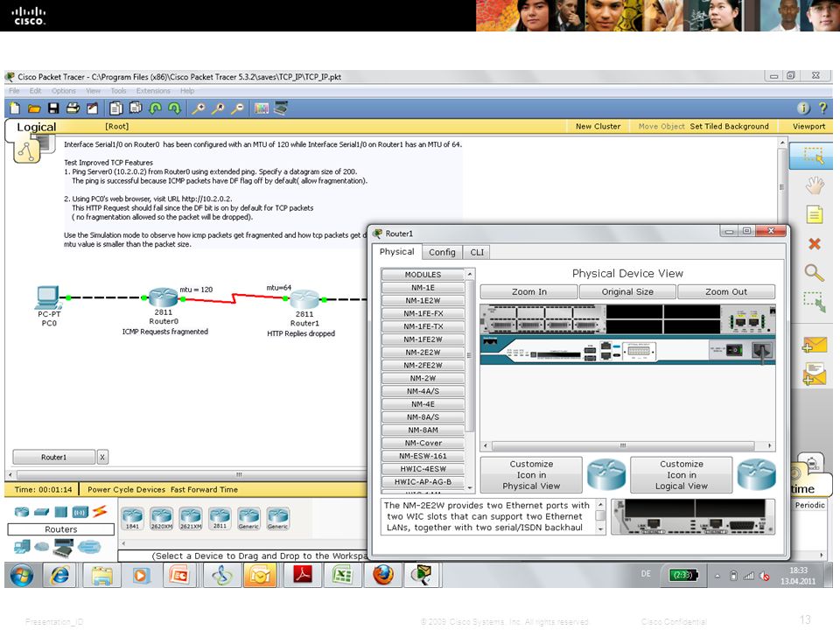Open the Options menu
This screenshot has height=630, width=840.
[x=64, y=91]
